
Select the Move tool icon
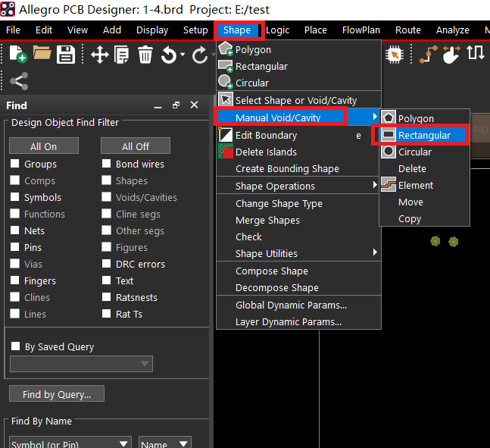[x=100, y=55]
